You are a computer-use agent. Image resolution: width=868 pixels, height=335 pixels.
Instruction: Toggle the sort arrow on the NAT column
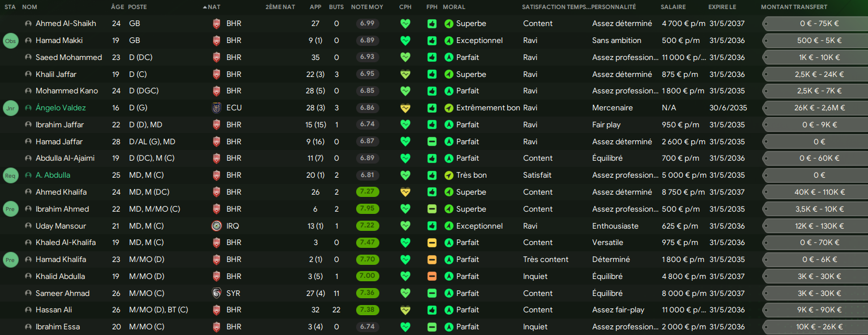point(205,7)
